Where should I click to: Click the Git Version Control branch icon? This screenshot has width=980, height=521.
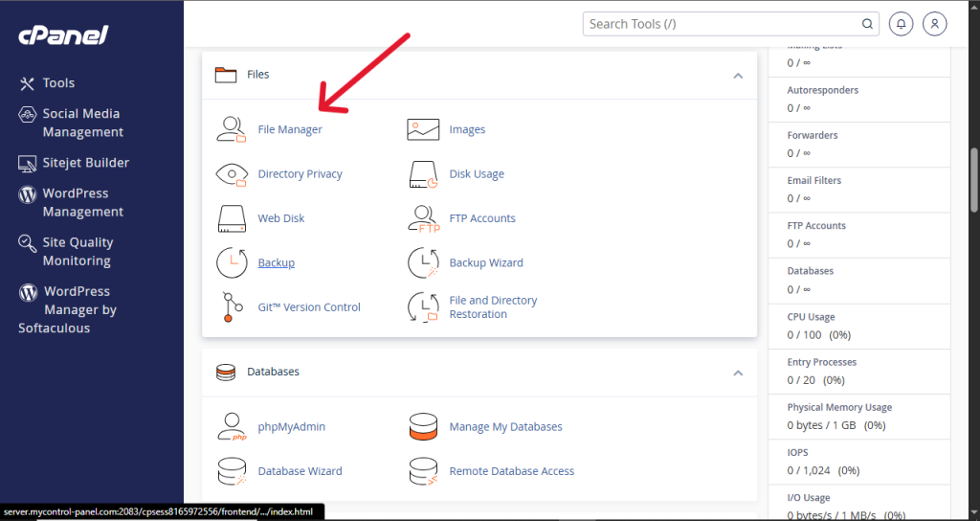232,307
